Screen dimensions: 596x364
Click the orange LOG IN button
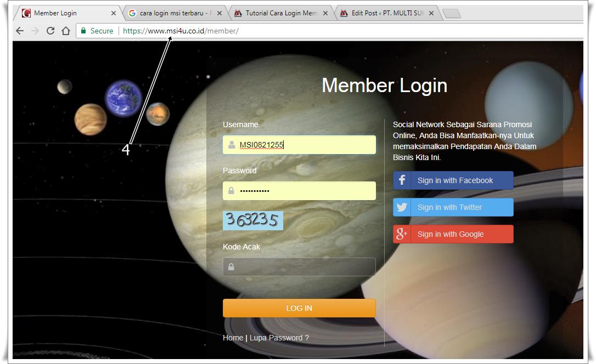299,308
